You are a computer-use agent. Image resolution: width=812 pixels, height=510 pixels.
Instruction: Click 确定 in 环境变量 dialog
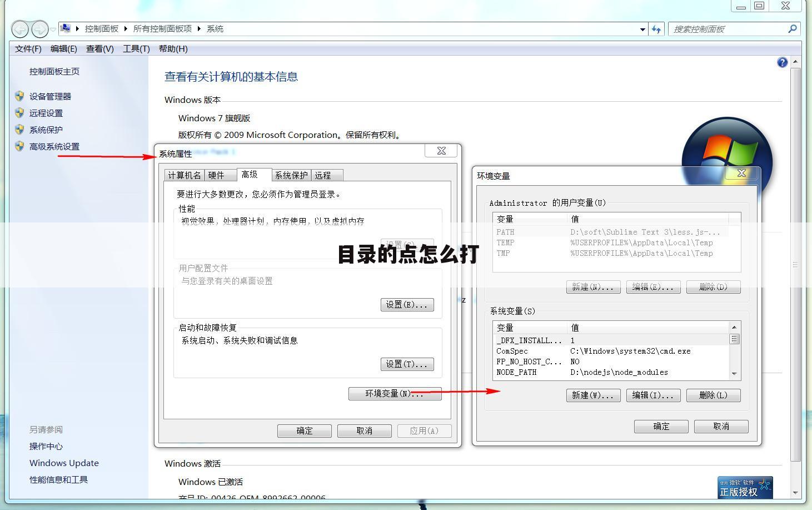pos(661,427)
